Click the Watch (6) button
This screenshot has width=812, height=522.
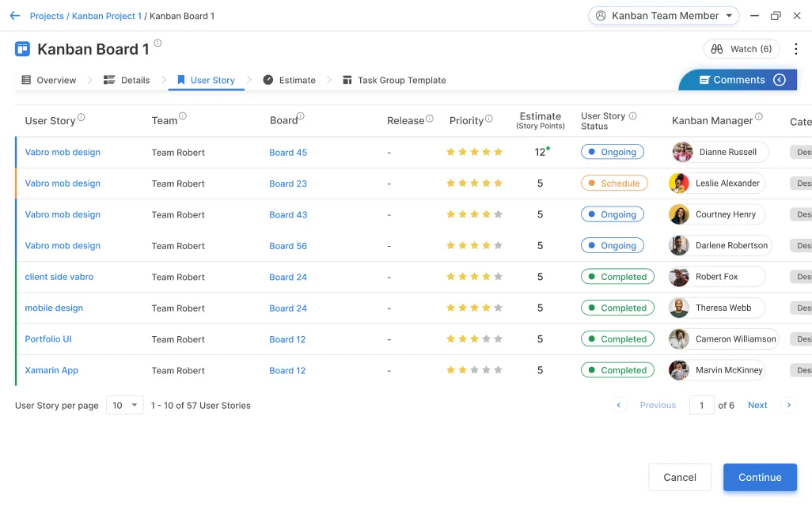pyautogui.click(x=742, y=49)
